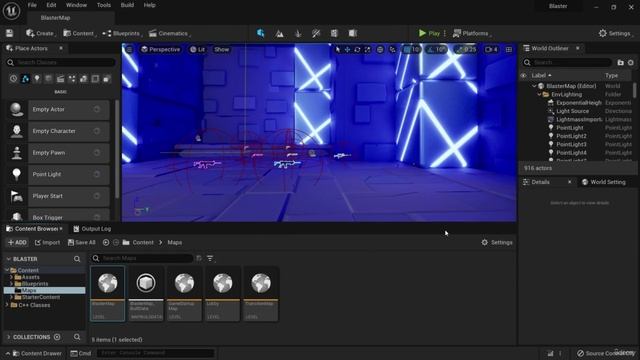The image size is (640, 360).
Task: Switch to Output Log tab
Action: point(92,229)
